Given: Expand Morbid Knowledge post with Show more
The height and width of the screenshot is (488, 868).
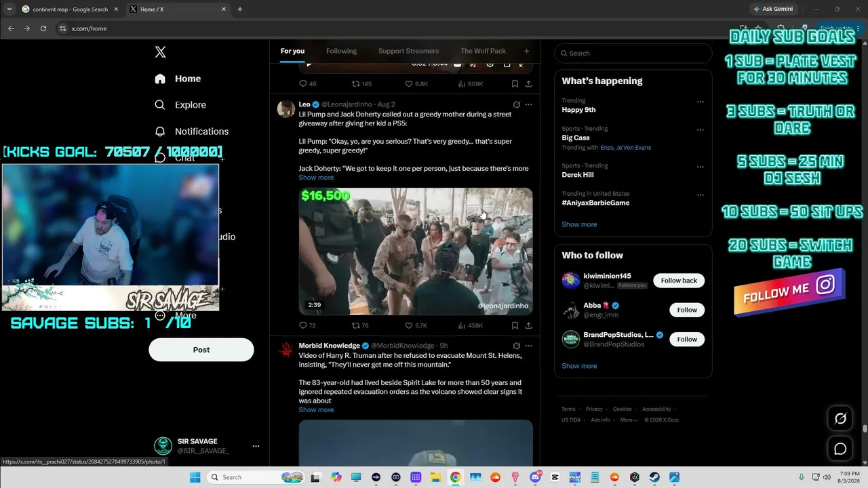Looking at the screenshot, I should click(x=316, y=409).
